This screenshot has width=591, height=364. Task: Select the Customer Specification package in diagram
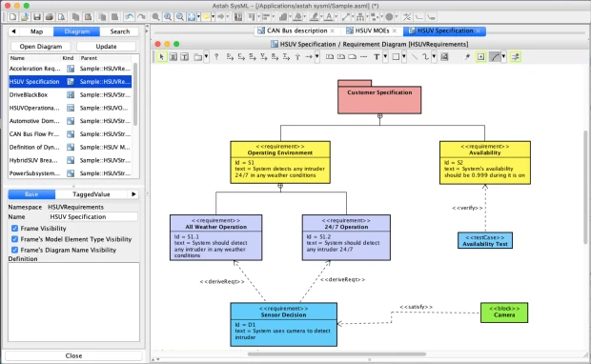[x=379, y=97]
